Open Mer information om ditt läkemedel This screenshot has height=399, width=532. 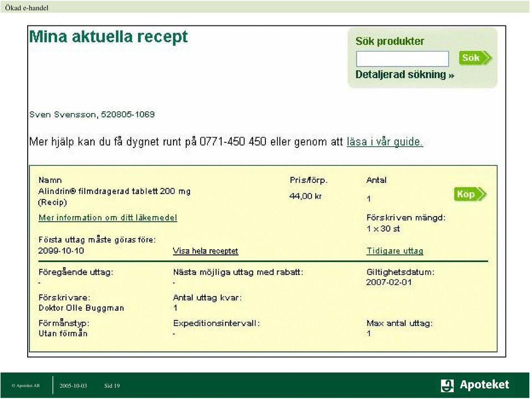point(108,217)
